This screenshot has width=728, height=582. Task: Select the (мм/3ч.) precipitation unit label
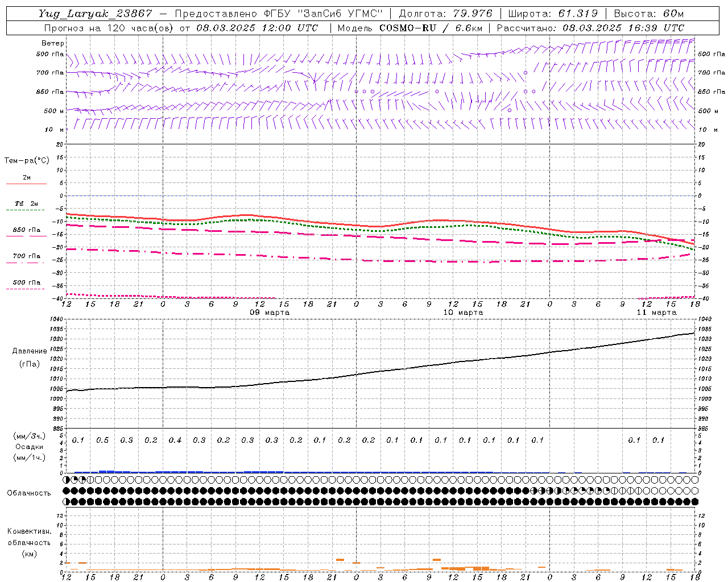[30, 436]
